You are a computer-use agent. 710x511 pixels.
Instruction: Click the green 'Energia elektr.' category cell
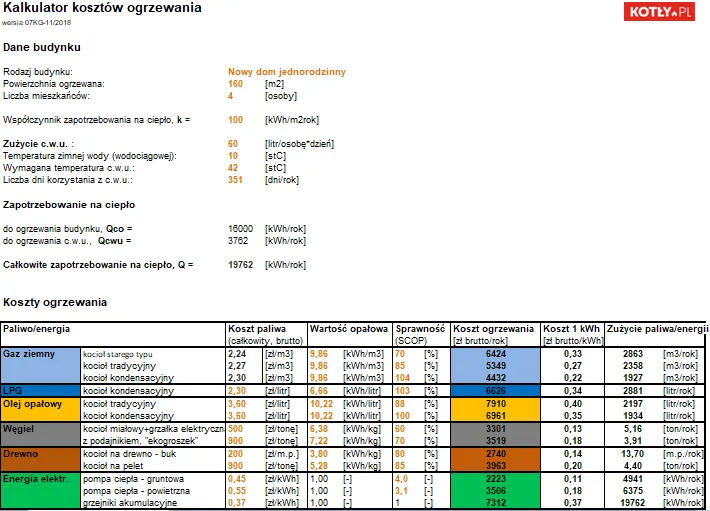click(x=40, y=490)
